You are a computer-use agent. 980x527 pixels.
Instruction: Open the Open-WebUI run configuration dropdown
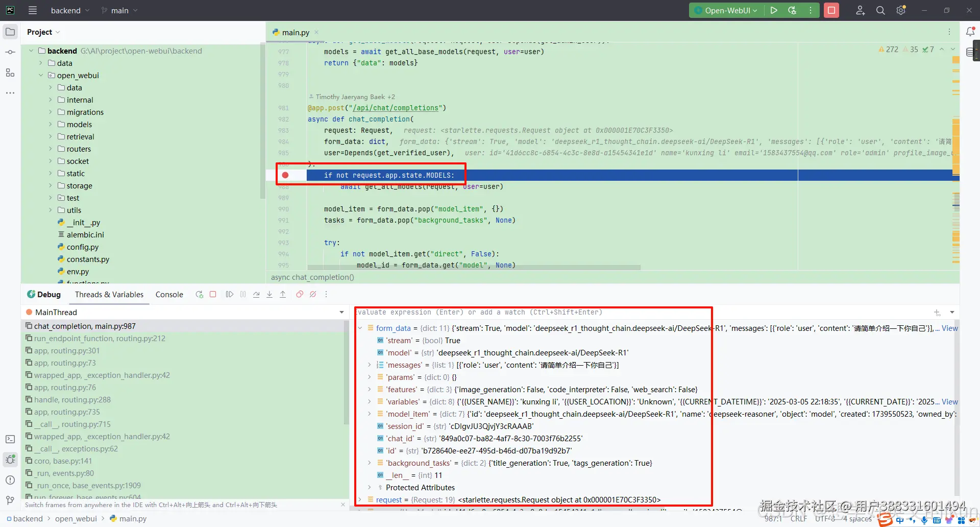pyautogui.click(x=726, y=10)
